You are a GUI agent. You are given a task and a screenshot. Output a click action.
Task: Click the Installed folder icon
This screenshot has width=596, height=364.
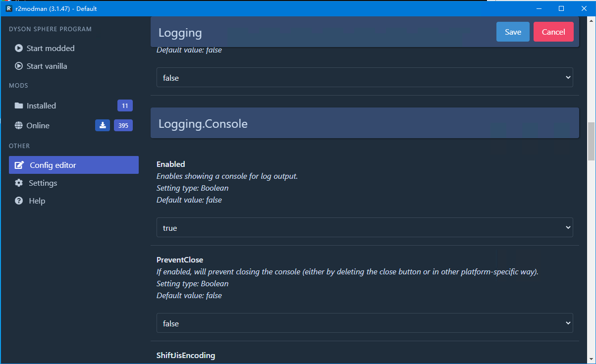pos(19,105)
